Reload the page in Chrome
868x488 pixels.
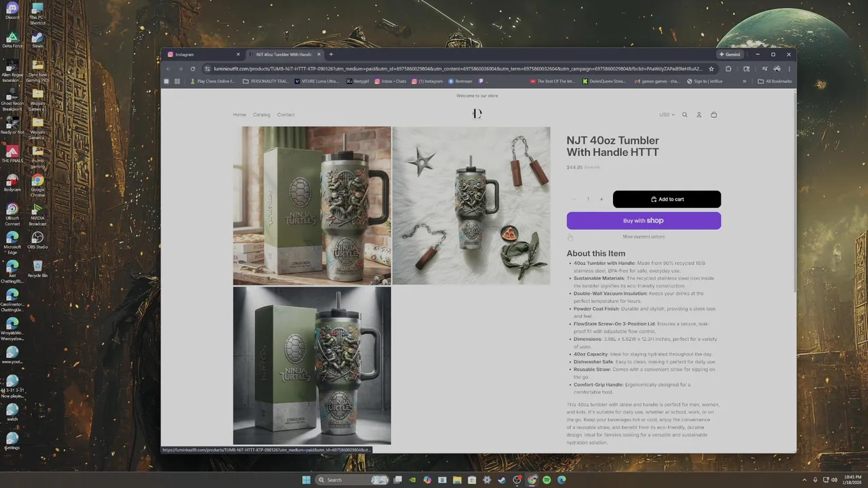(x=193, y=68)
